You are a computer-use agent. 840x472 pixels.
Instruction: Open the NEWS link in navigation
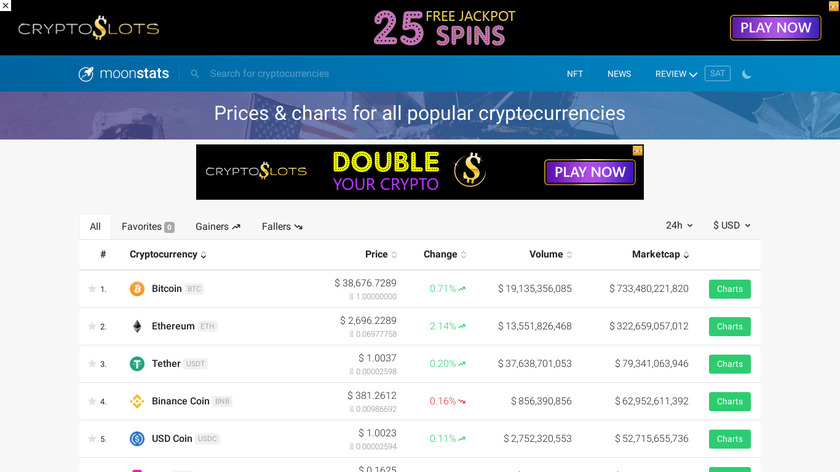point(619,74)
